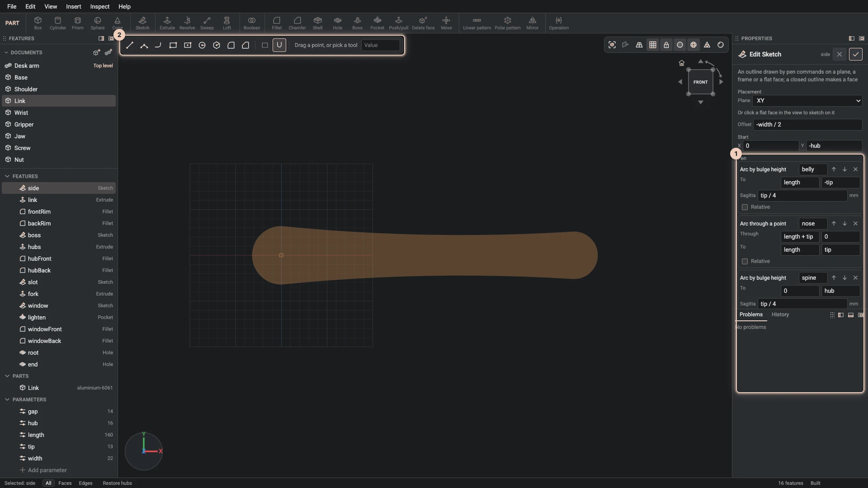The image size is (868, 488).
Task: Select the Fillet tool in the toolbar
Action: pos(277,23)
